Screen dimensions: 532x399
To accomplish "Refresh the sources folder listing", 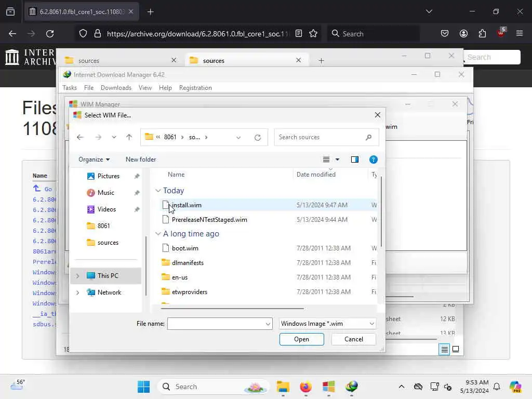I will [258, 137].
